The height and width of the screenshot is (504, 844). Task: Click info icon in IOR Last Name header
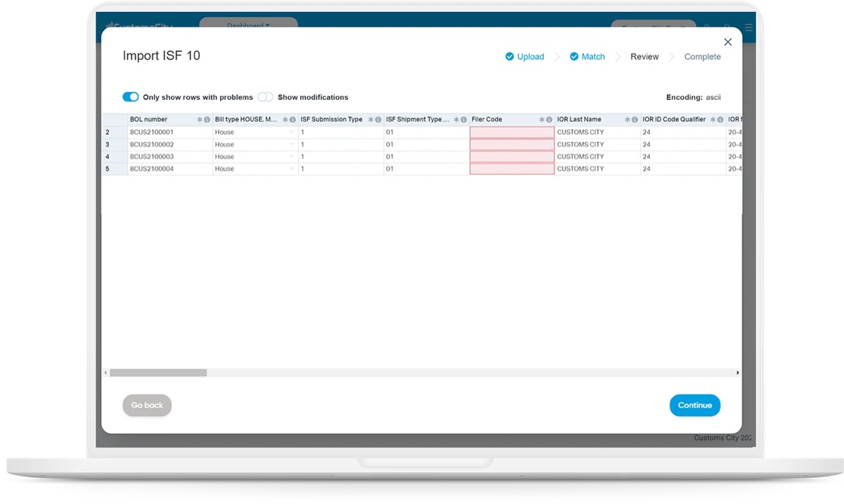click(x=635, y=120)
